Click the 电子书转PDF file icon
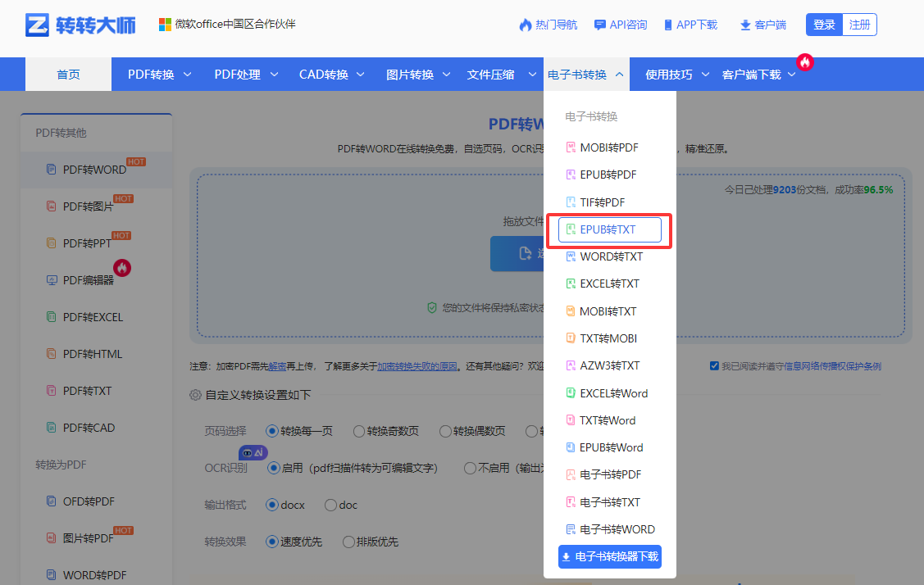 click(571, 474)
